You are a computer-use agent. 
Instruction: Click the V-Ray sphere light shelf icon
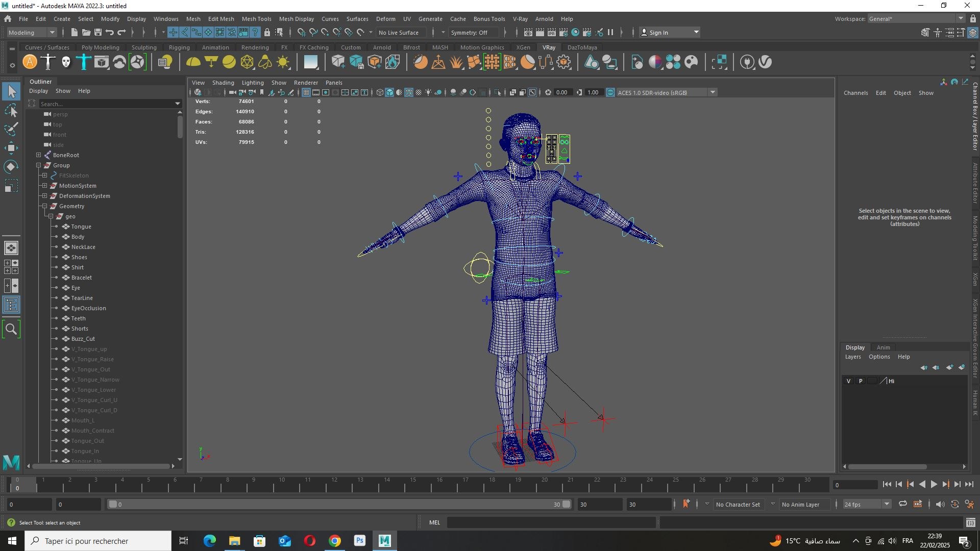229,62
